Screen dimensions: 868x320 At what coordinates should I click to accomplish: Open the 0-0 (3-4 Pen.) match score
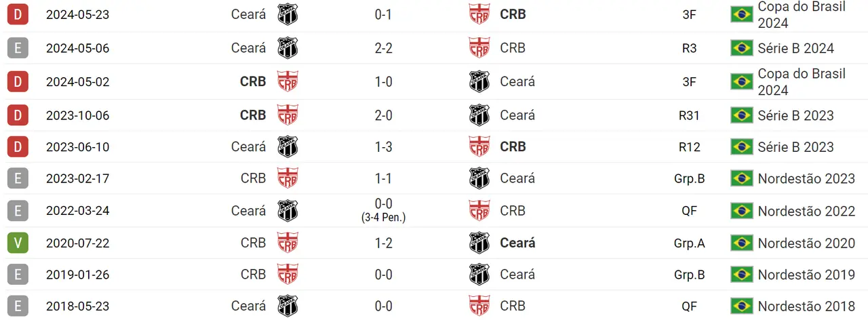click(383, 209)
